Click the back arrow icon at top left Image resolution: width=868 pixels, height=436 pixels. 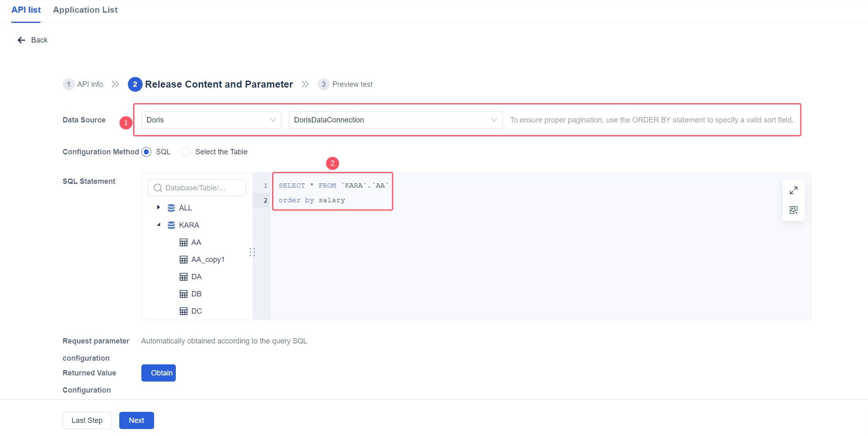(x=21, y=40)
